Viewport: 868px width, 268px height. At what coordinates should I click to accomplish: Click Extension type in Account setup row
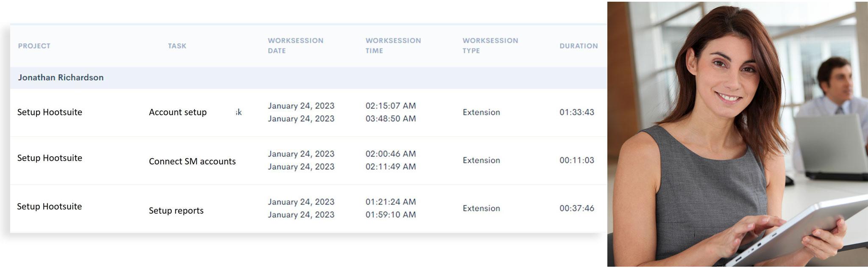(481, 112)
